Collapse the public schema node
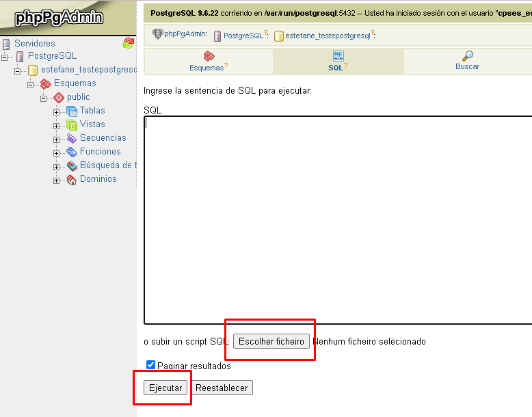Viewport: 532px width, 417px height. click(x=43, y=98)
